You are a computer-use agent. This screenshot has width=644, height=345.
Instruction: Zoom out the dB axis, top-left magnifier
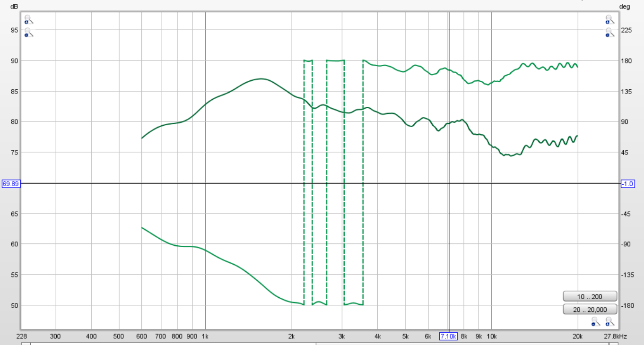point(28,33)
